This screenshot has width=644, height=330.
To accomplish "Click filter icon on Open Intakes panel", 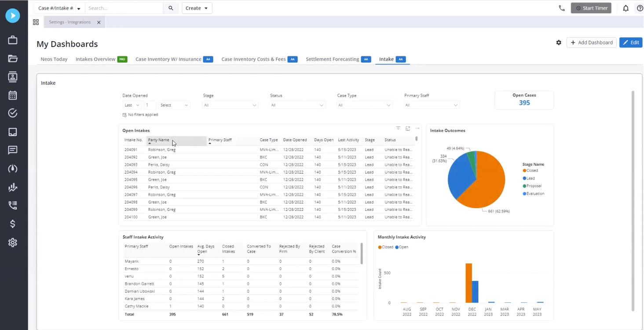I will (398, 128).
